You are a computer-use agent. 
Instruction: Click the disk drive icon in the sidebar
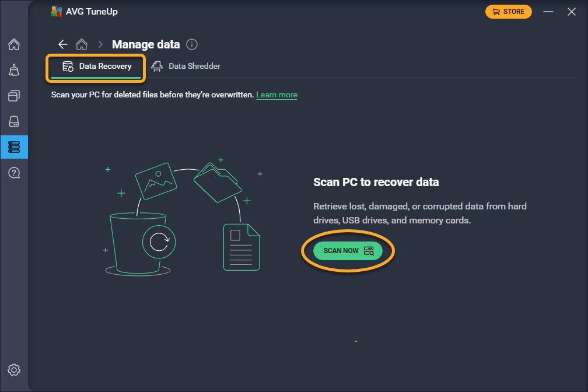coord(14,121)
